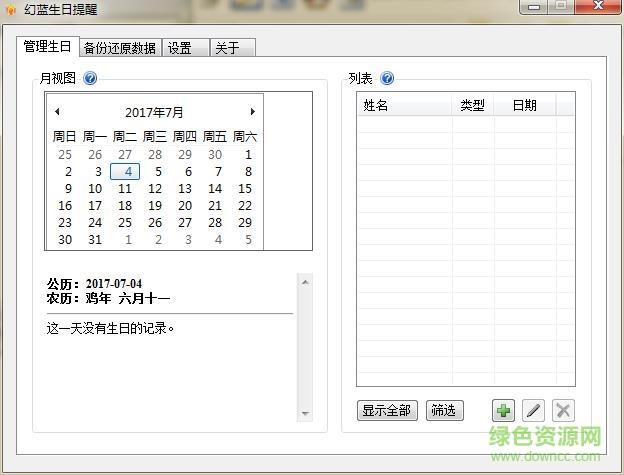The height and width of the screenshot is (475, 624).
Task: Select date 20 in the calendar
Action: (185, 206)
